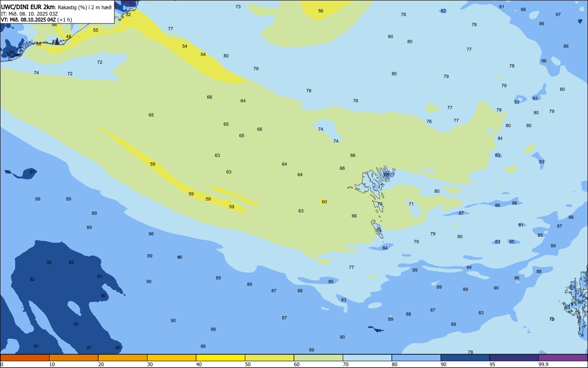Image resolution: width=588 pixels, height=368 pixels.
Task: Click the map value '73'
Action: point(238,6)
